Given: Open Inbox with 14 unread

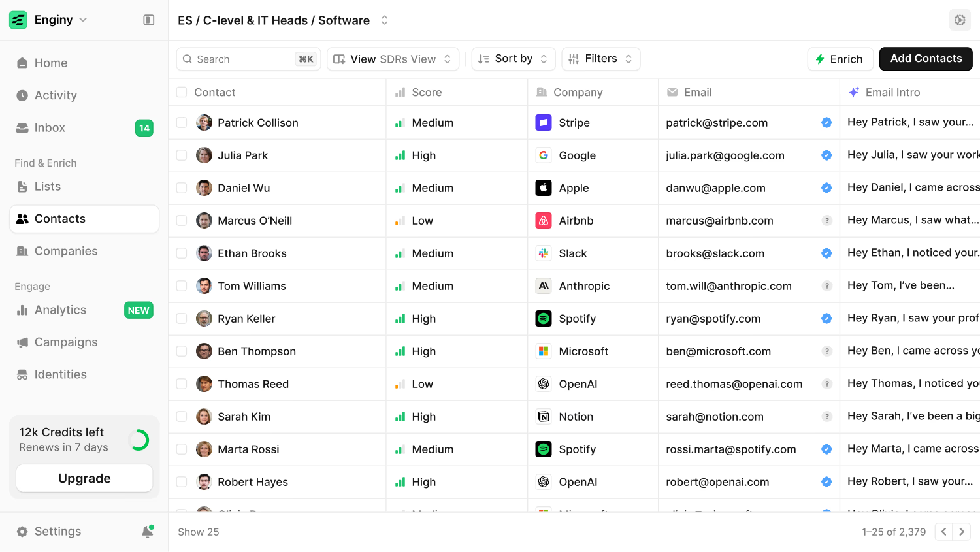Looking at the screenshot, I should (x=84, y=128).
